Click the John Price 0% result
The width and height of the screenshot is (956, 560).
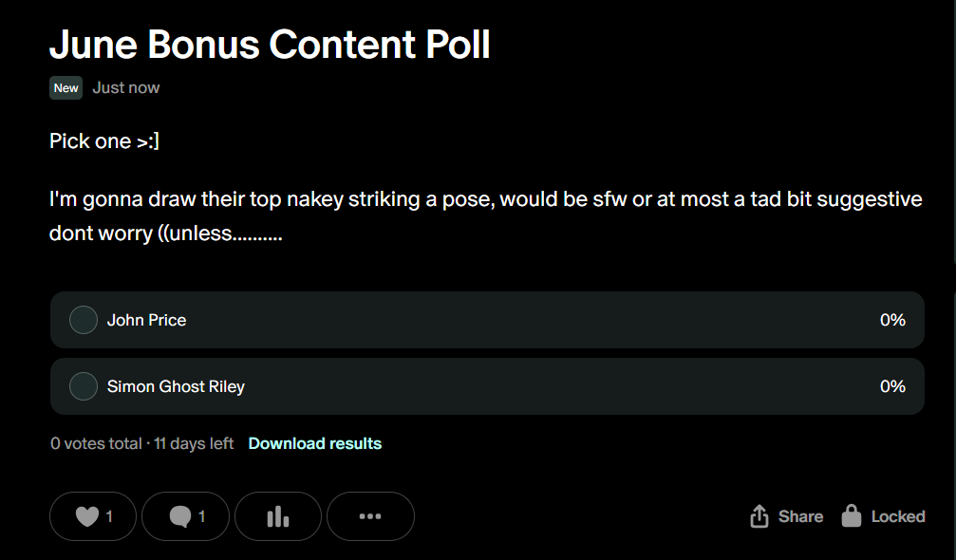(892, 320)
